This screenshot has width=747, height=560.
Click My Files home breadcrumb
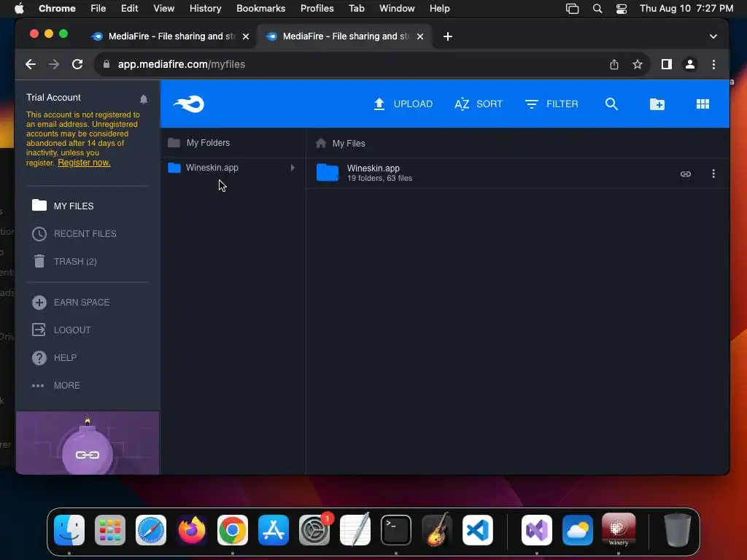[341, 143]
